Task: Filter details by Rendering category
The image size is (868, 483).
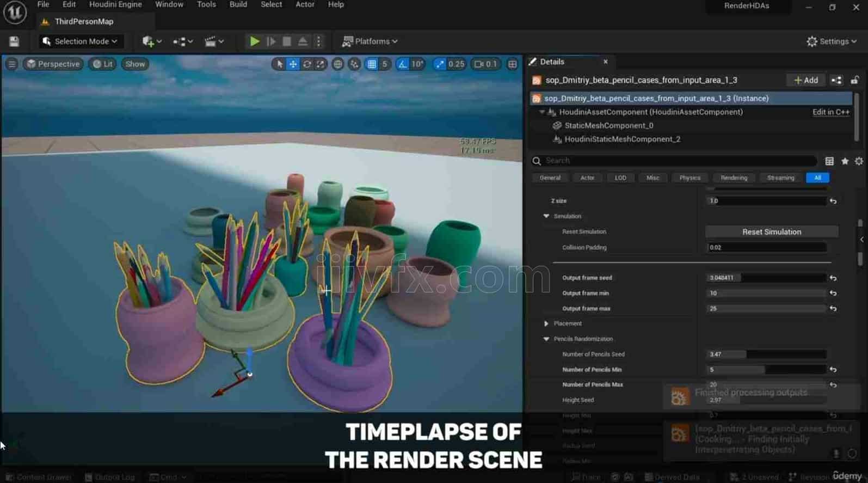Action: 734,178
